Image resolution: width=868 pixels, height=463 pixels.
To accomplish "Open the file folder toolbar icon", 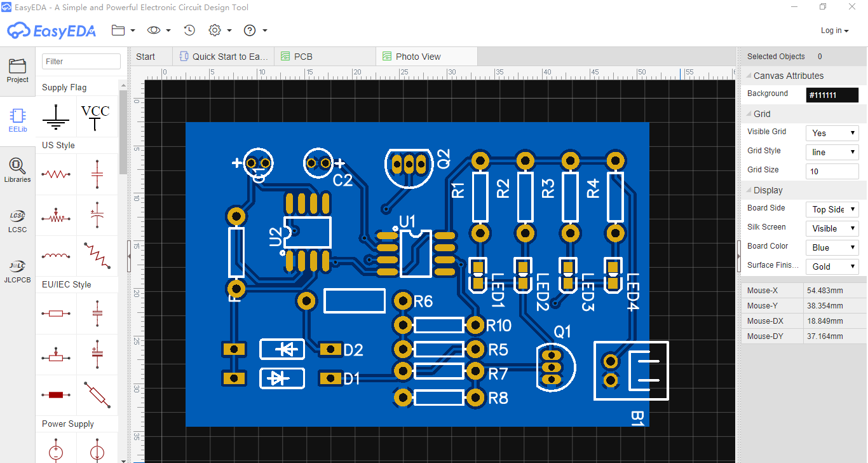I will click(x=118, y=30).
